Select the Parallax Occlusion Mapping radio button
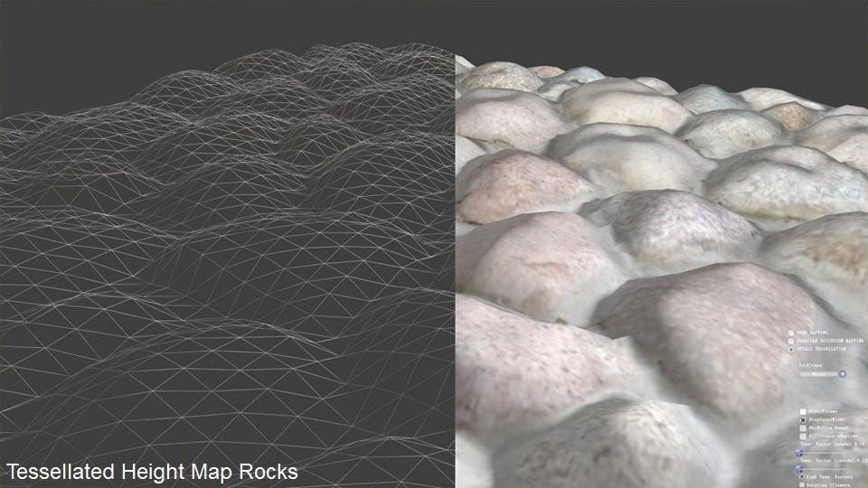Screen dimensions: 868x488 coord(791,340)
